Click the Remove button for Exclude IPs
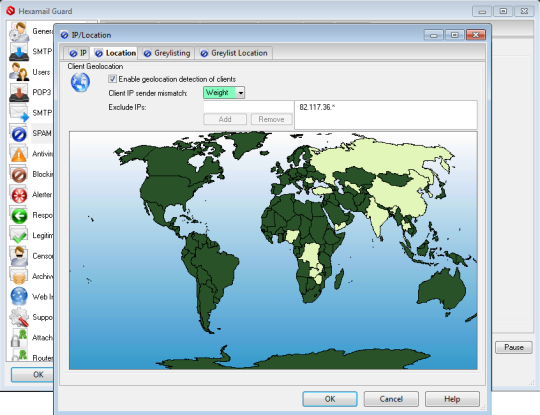540x415 pixels. 271,119
